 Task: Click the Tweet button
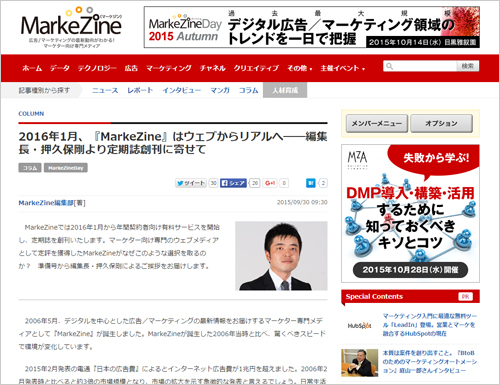click(x=191, y=183)
